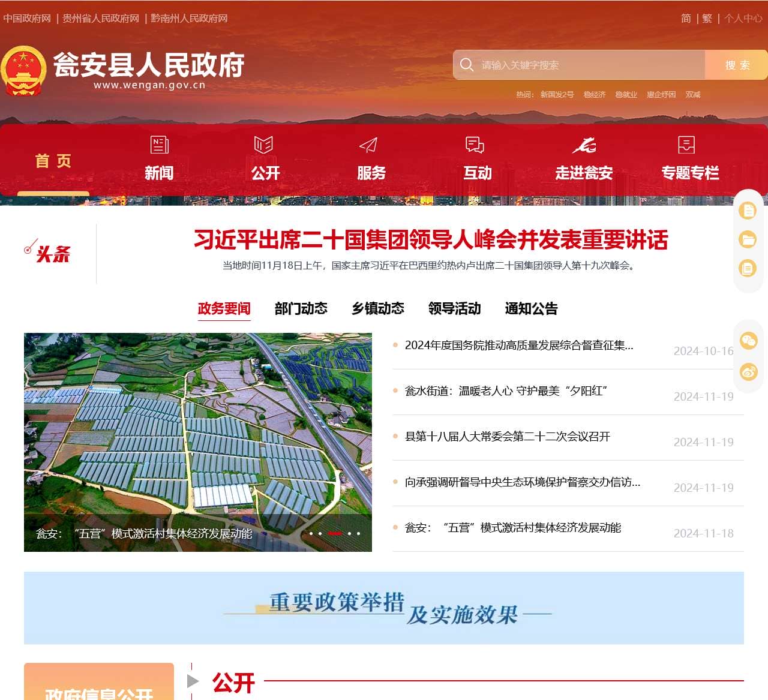The height and width of the screenshot is (700, 768).
Task: Click 重要政策举措及实施效果 banner
Action: 384,608
